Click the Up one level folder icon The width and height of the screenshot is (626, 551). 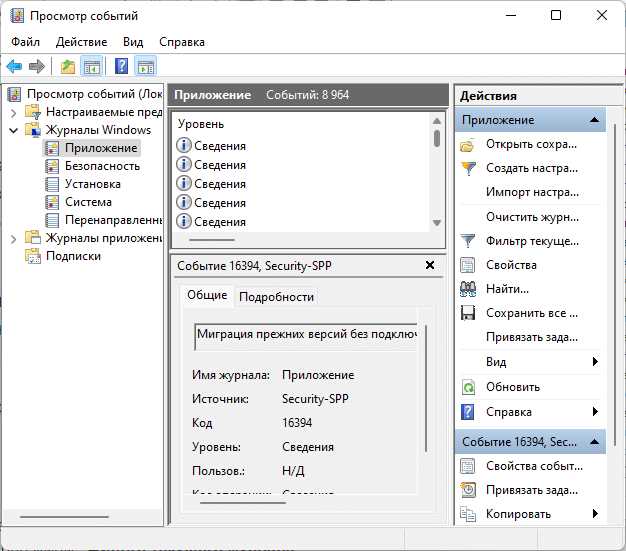[67, 67]
